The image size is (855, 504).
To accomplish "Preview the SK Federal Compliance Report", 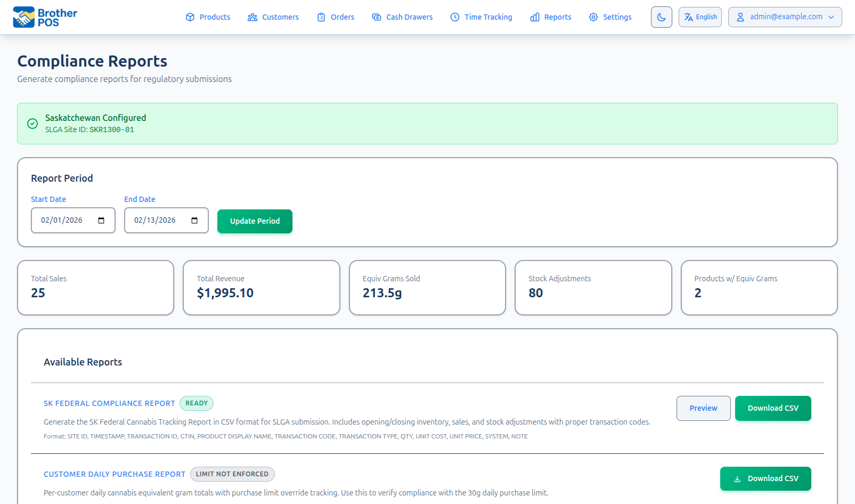I will (703, 408).
